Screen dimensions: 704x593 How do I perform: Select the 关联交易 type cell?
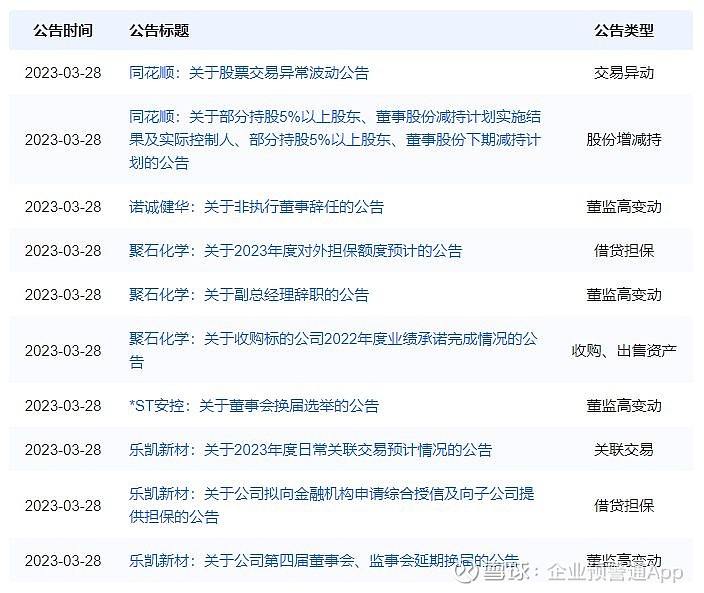pos(624,450)
